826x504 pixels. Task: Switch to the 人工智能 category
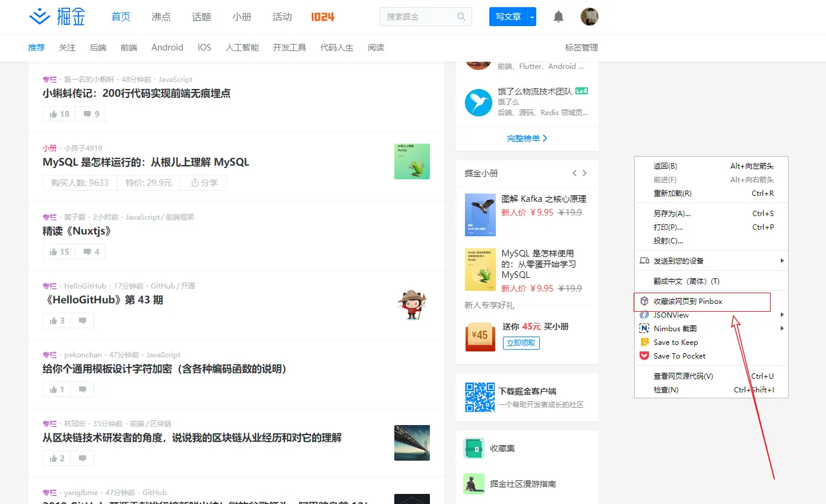[242, 47]
